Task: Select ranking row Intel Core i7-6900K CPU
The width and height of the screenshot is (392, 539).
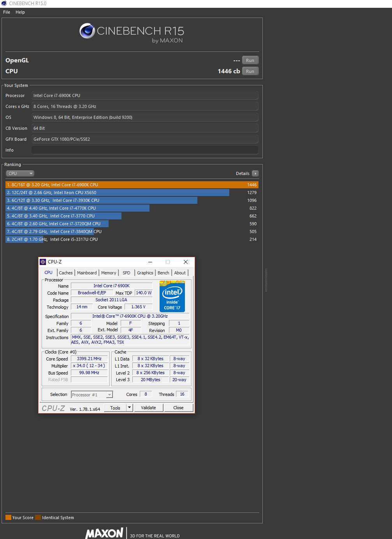Action: point(132,185)
